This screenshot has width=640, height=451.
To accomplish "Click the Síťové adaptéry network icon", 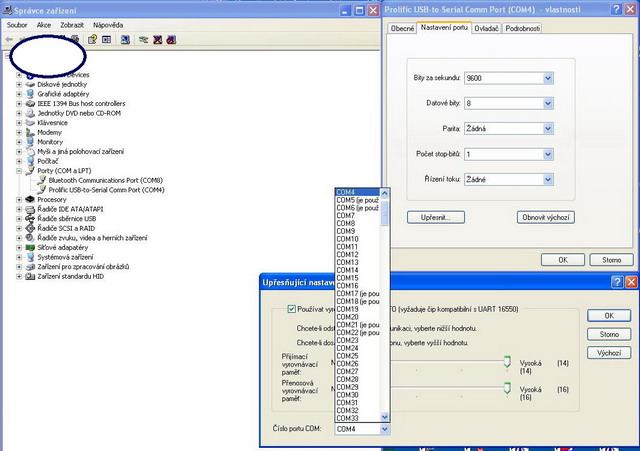I will coord(30,247).
